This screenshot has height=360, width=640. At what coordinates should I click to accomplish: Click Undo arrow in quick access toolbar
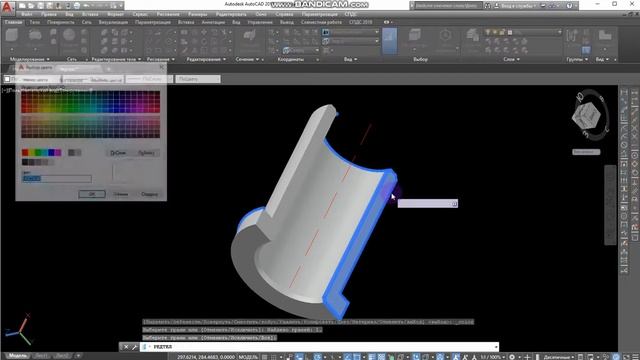(x=86, y=6)
